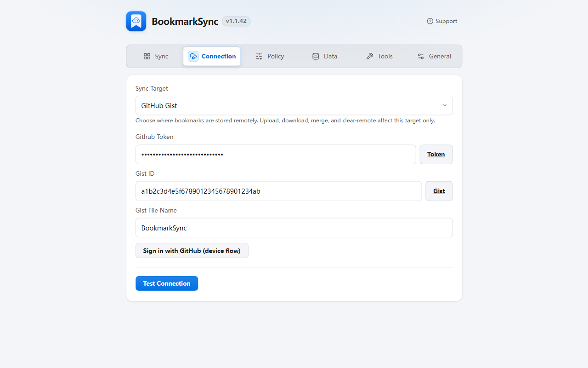The width and height of the screenshot is (588, 368).
Task: Click the Token link button
Action: 436,155
